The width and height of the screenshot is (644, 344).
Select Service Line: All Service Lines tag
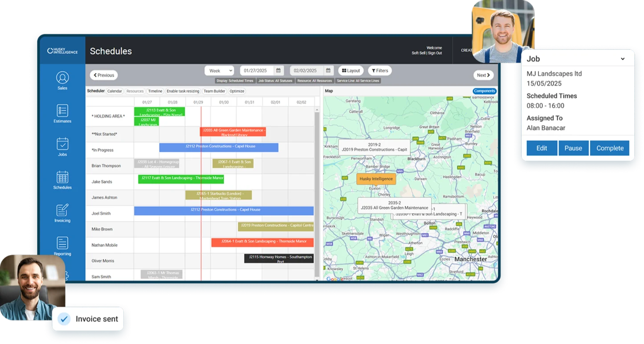click(358, 81)
